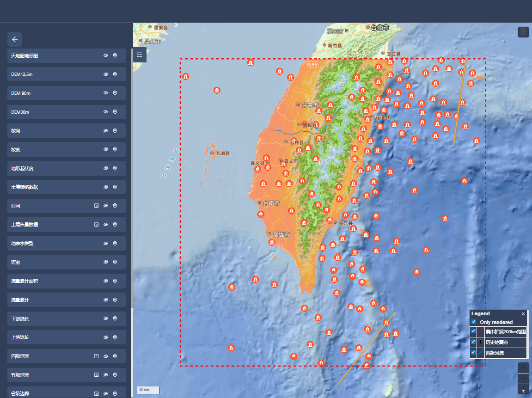Click locate pin for 流量累计 layer

[115, 300]
